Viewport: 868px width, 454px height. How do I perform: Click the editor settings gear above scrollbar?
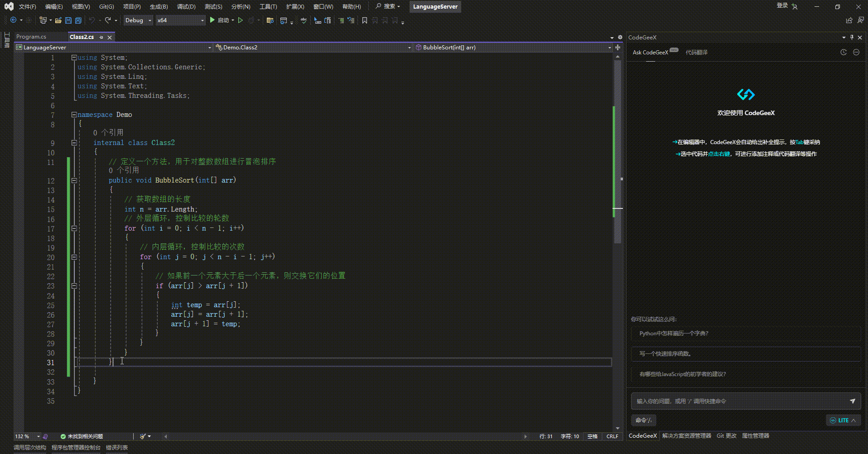[620, 37]
